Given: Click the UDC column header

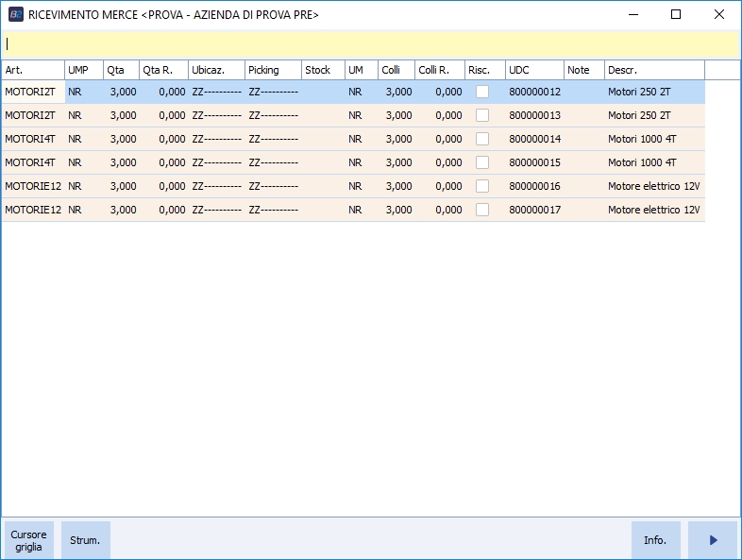Looking at the screenshot, I should pyautogui.click(x=534, y=70).
